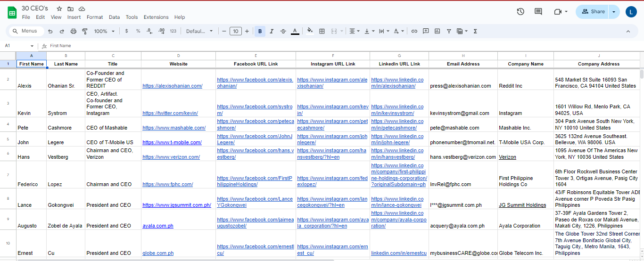
Task: Check the cloud save status icon
Action: coord(82,9)
